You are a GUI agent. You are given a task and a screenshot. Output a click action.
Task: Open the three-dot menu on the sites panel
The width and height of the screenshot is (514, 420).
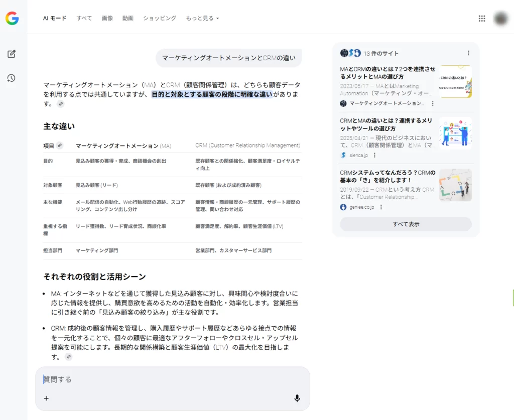pyautogui.click(x=468, y=53)
